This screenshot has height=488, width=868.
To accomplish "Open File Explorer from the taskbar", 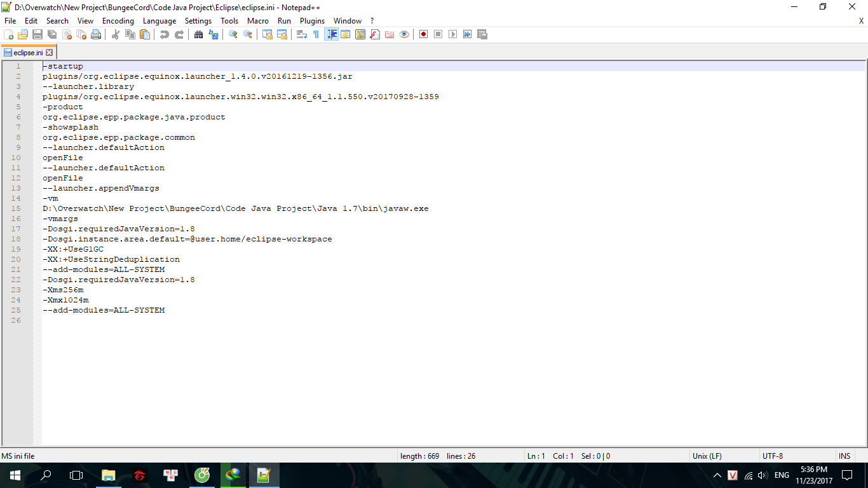I will pyautogui.click(x=109, y=475).
